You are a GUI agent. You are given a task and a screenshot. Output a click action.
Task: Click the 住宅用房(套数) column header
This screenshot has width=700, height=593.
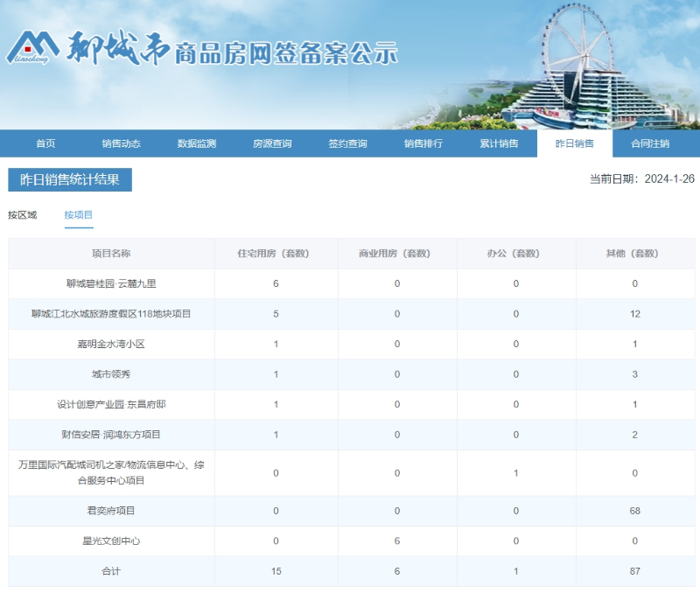[276, 254]
